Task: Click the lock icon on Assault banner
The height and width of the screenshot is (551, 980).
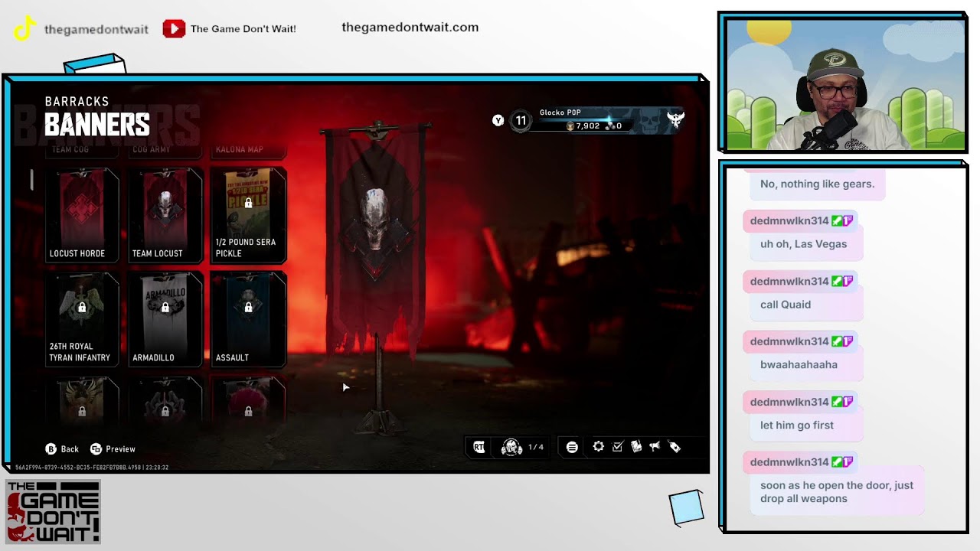Action: [x=248, y=308]
